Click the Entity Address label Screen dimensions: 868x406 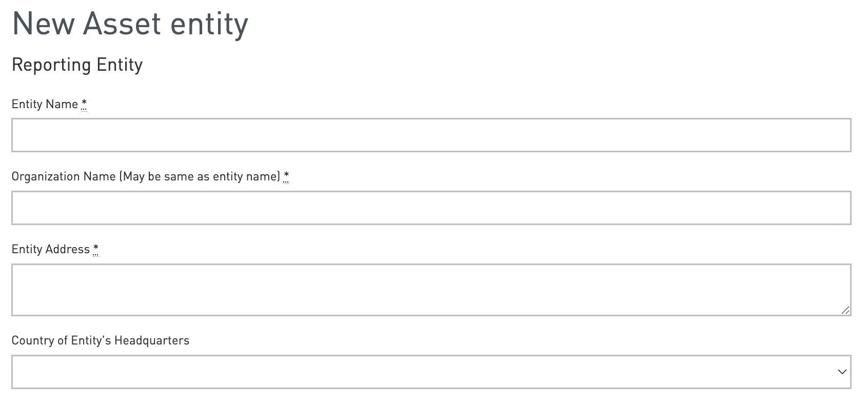[x=50, y=249]
